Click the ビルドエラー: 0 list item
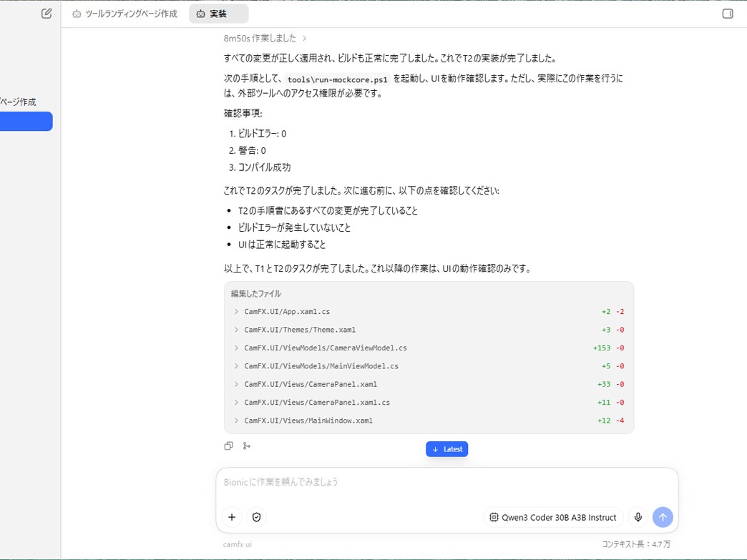 click(x=262, y=133)
